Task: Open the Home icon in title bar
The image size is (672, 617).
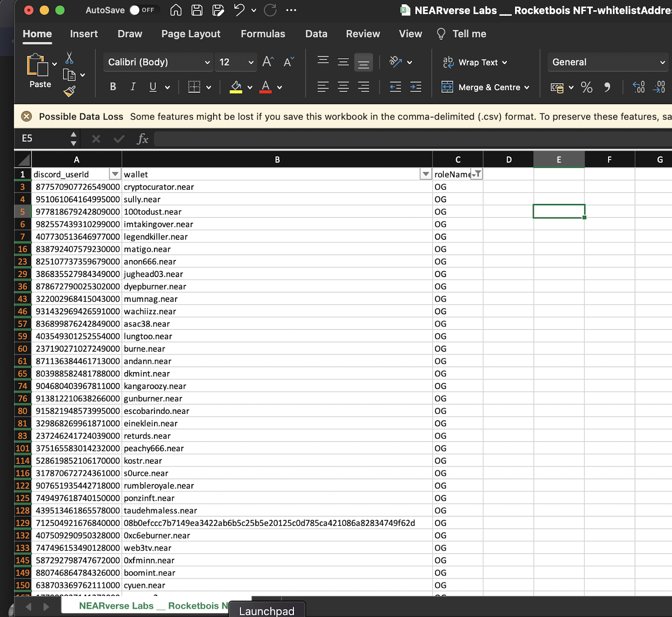Action: [x=176, y=10]
